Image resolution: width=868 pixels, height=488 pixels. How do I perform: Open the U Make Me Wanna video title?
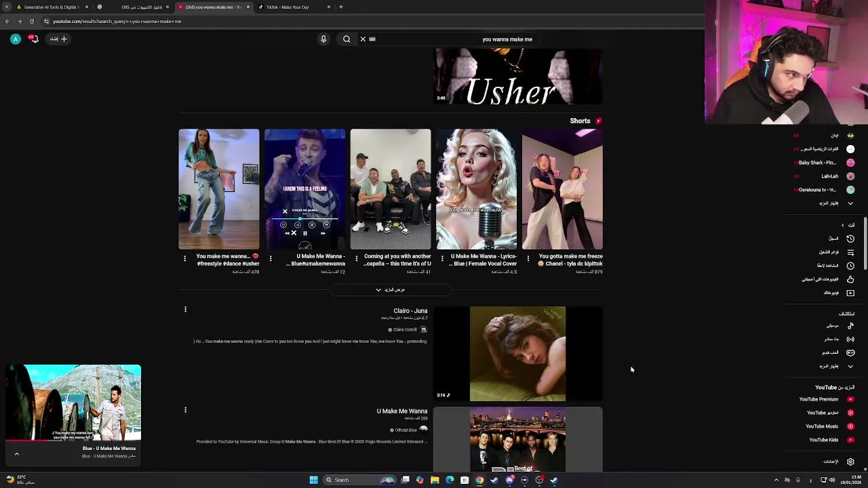(402, 411)
